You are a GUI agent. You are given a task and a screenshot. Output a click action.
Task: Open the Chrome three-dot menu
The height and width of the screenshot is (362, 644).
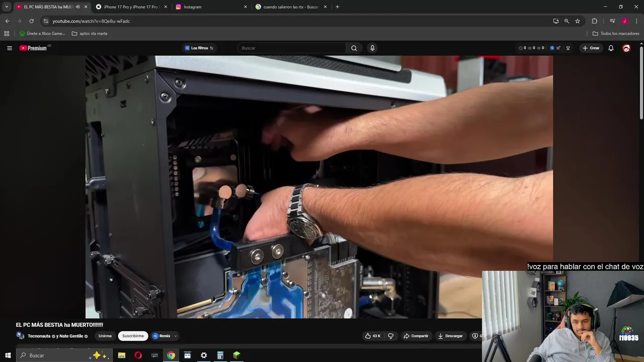point(637,21)
